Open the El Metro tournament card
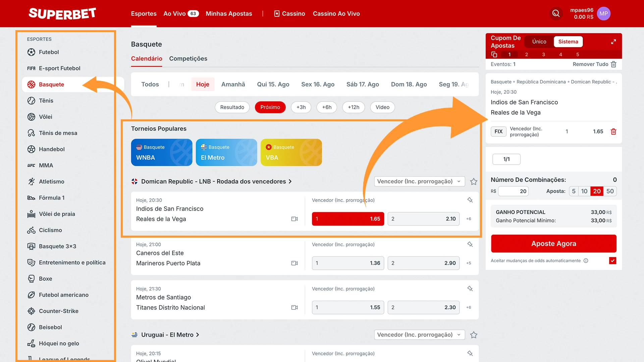Image resolution: width=644 pixels, height=362 pixels. 226,153
